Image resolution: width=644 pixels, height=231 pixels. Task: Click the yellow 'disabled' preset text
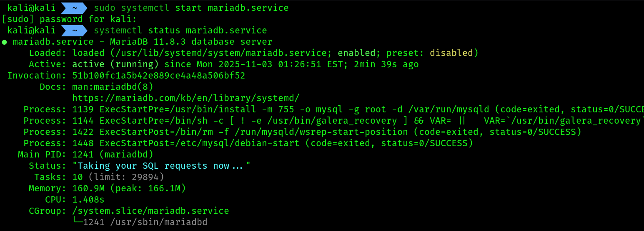[451, 53]
